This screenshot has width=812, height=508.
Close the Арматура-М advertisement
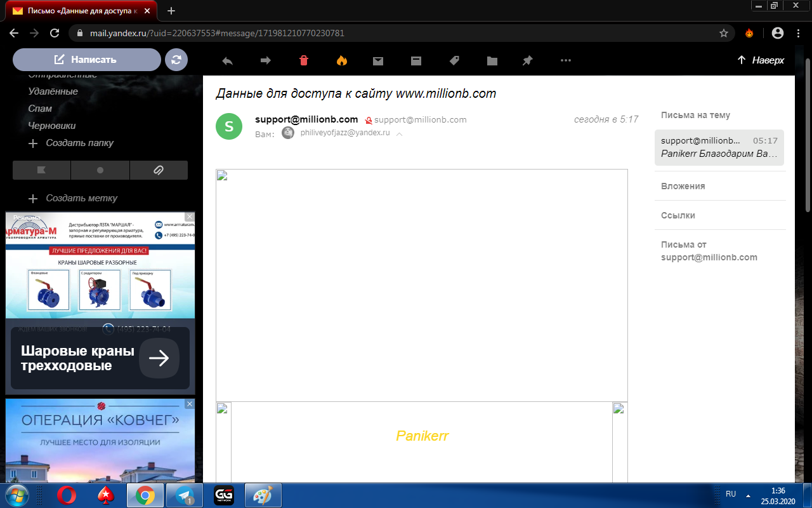pyautogui.click(x=189, y=217)
